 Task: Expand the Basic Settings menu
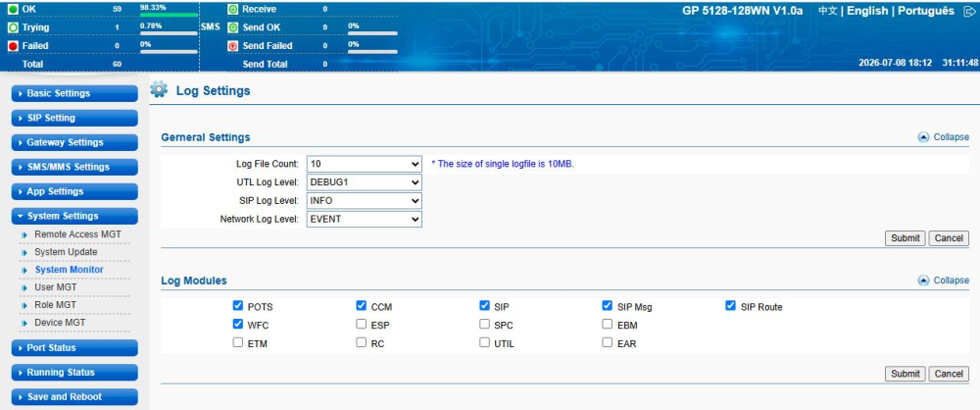(75, 93)
